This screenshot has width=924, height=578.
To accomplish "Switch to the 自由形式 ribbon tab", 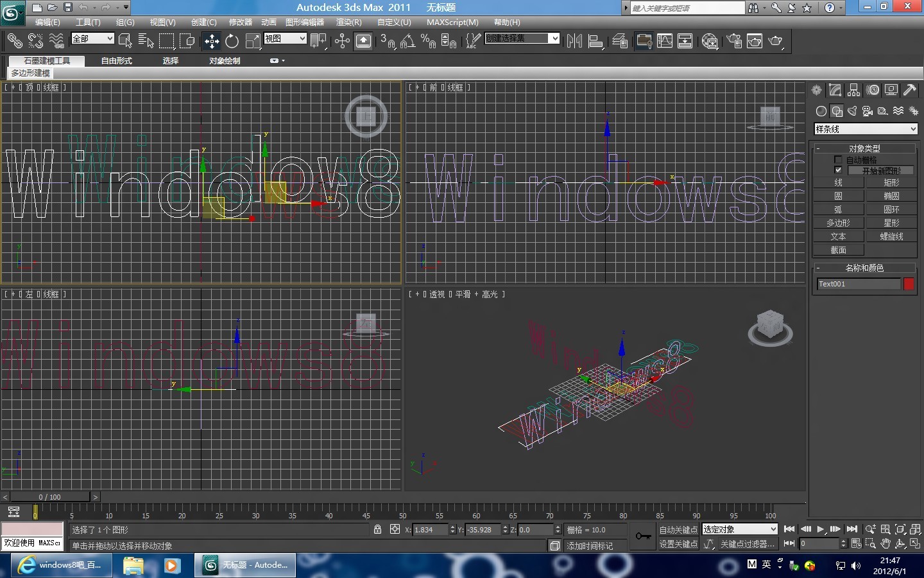I will pyautogui.click(x=116, y=61).
